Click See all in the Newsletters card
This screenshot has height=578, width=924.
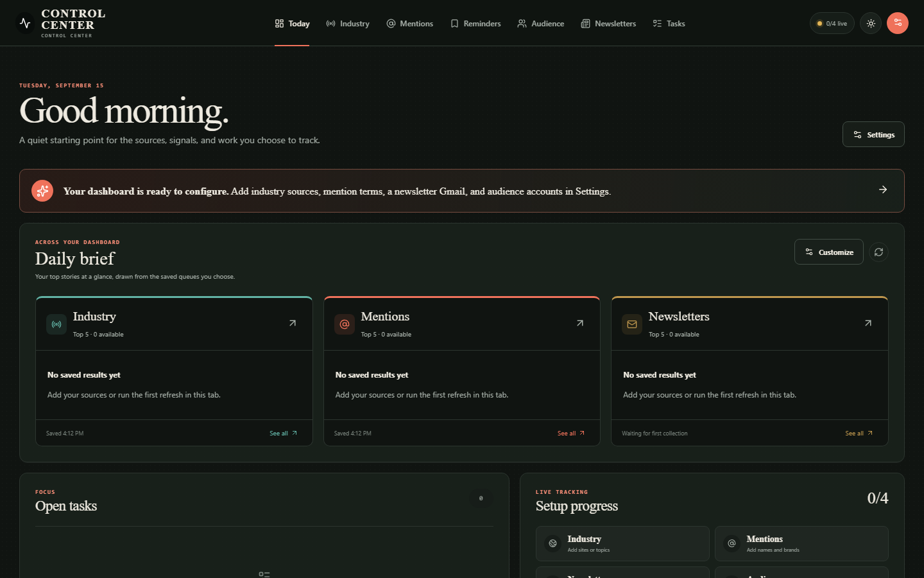[x=859, y=433]
